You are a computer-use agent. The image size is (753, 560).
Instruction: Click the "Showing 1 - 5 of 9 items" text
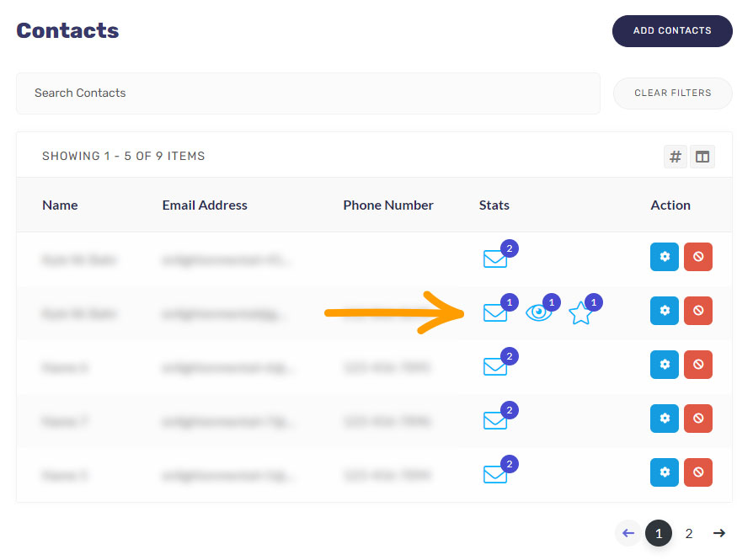124,156
